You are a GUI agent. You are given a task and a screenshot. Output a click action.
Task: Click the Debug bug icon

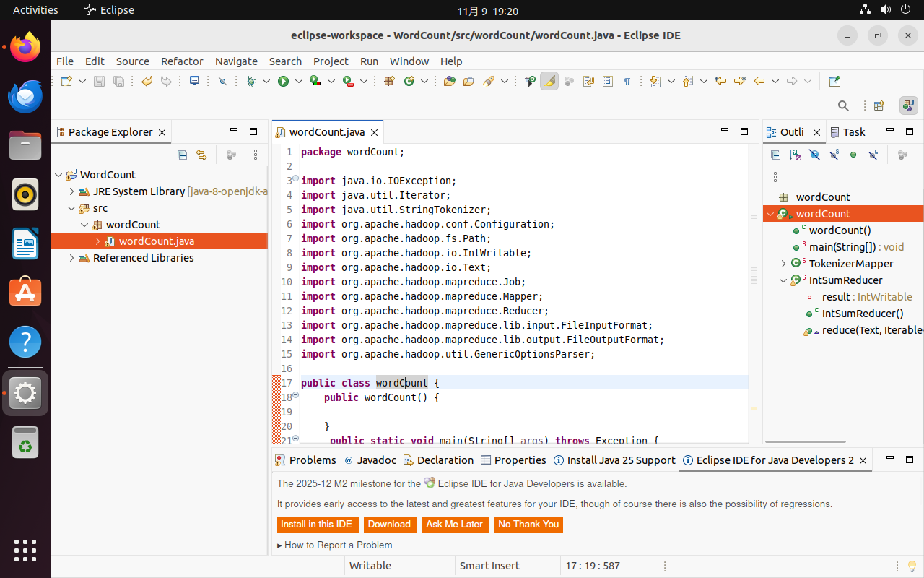[251, 82]
